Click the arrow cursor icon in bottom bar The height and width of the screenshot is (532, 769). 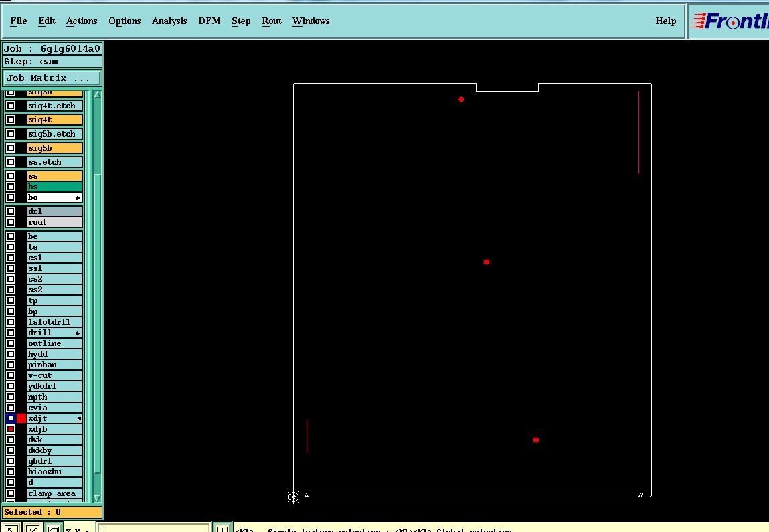(x=11, y=528)
